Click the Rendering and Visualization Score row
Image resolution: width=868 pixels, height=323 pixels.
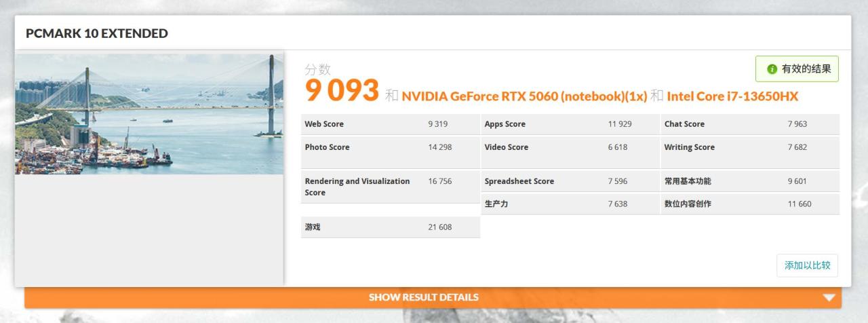[x=390, y=187]
